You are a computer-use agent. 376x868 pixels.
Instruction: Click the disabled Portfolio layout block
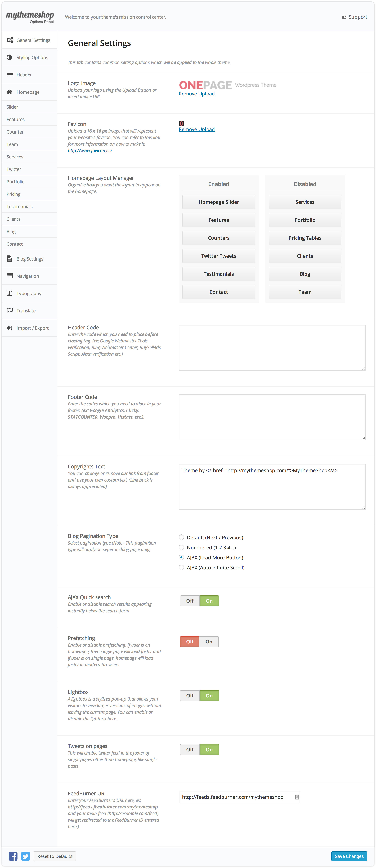[x=305, y=220]
